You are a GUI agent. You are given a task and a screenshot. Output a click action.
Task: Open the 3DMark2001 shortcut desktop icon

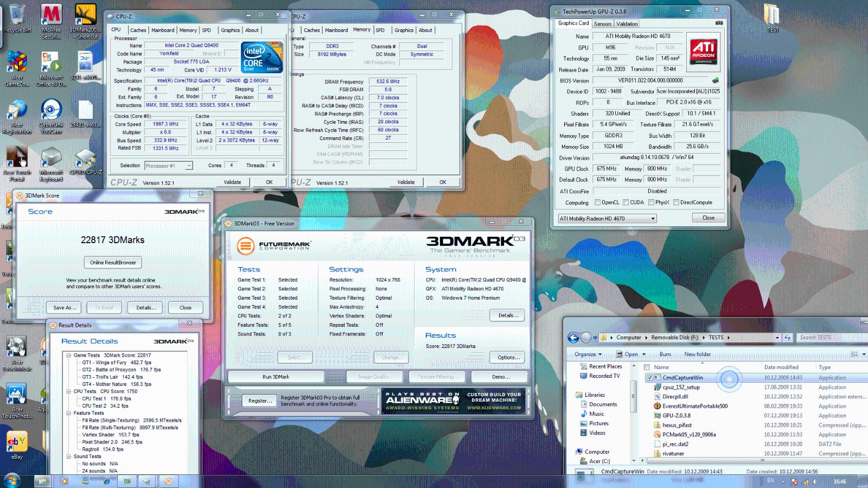85,22
